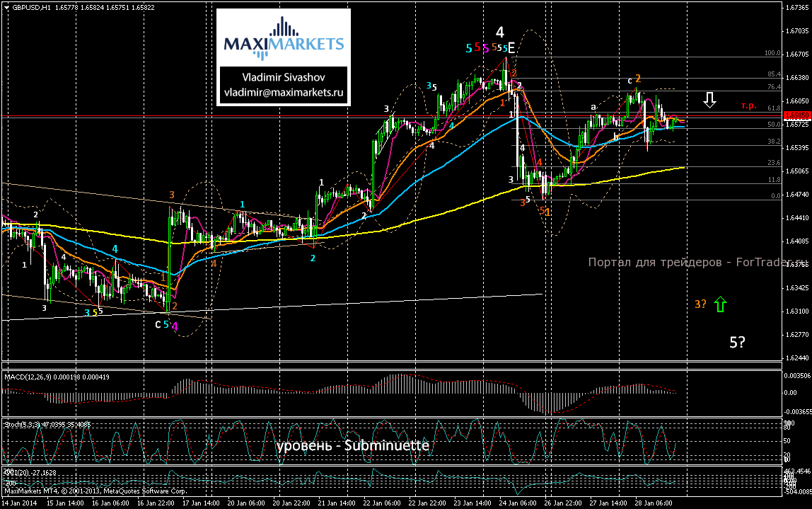Select the white '5?' forecast label
Image resolution: width=812 pixels, height=509 pixels.
(737, 342)
